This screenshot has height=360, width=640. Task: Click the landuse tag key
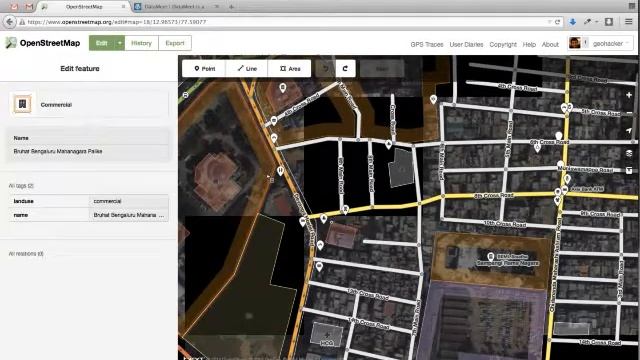click(x=49, y=201)
